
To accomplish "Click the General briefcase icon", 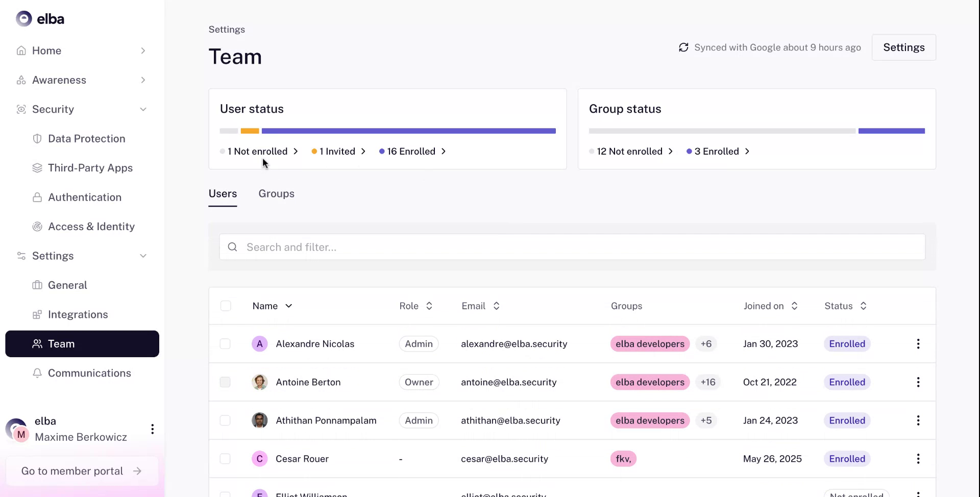I will coord(37,285).
